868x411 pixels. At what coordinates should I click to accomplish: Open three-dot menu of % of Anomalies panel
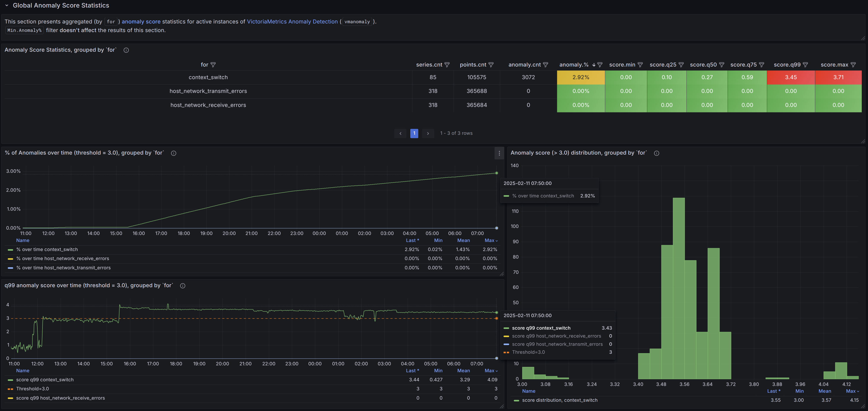tap(499, 153)
